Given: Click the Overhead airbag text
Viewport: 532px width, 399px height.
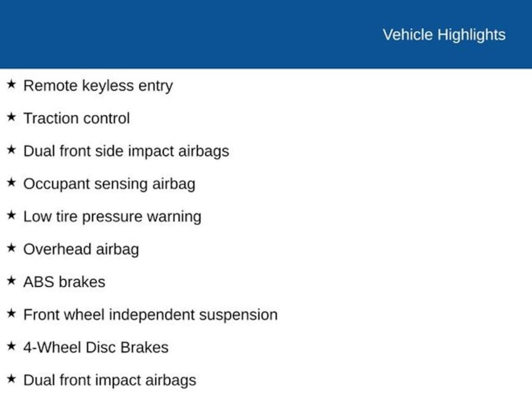Looking at the screenshot, I should pos(81,249).
